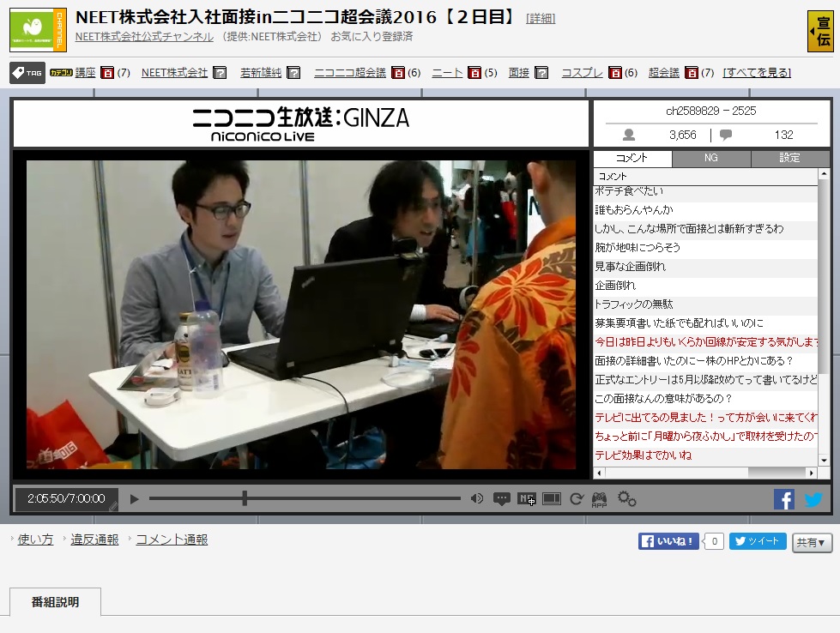Open the NEET株式会社公式チャンネル link
The width and height of the screenshot is (840, 633).
144,36
